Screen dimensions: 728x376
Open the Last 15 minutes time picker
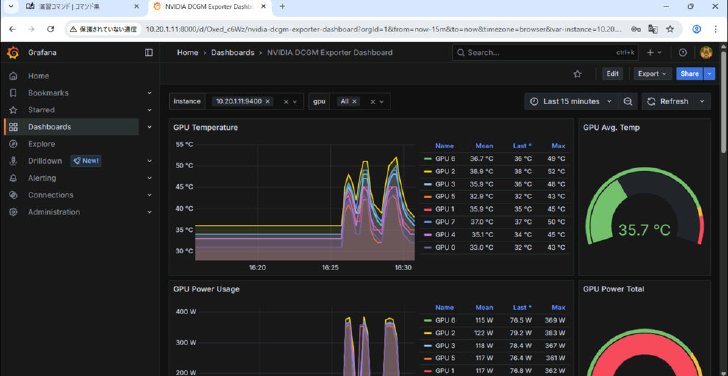[x=572, y=101]
